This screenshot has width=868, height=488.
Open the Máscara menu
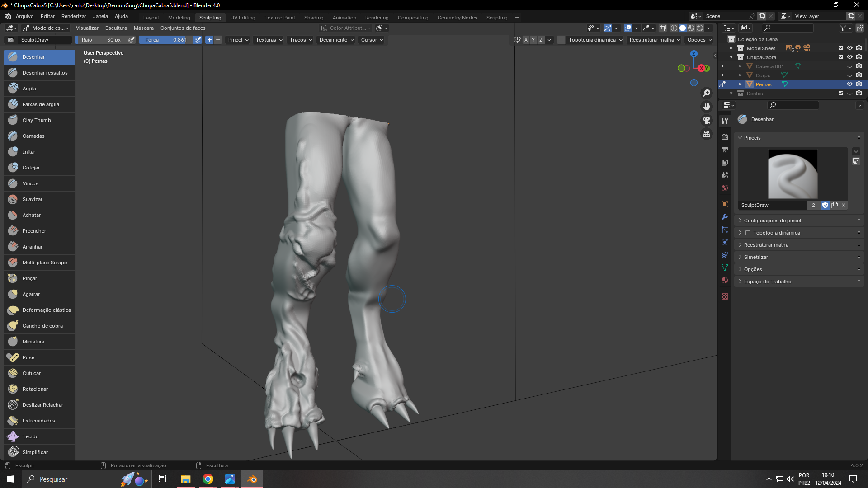click(x=143, y=28)
